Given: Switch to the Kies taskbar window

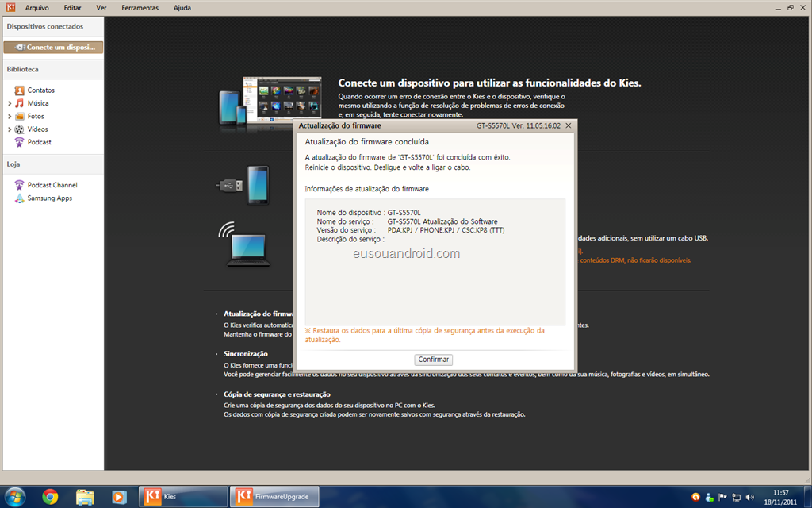Looking at the screenshot, I should click(183, 497).
